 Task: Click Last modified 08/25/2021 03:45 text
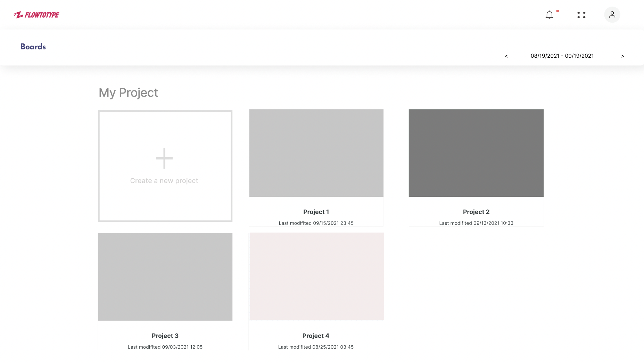click(x=316, y=347)
